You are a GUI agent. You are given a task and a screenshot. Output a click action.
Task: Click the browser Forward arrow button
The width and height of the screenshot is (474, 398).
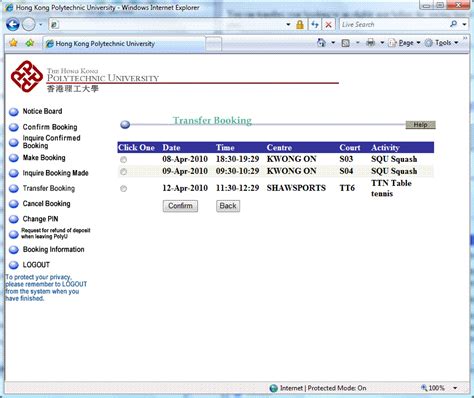[x=29, y=24]
